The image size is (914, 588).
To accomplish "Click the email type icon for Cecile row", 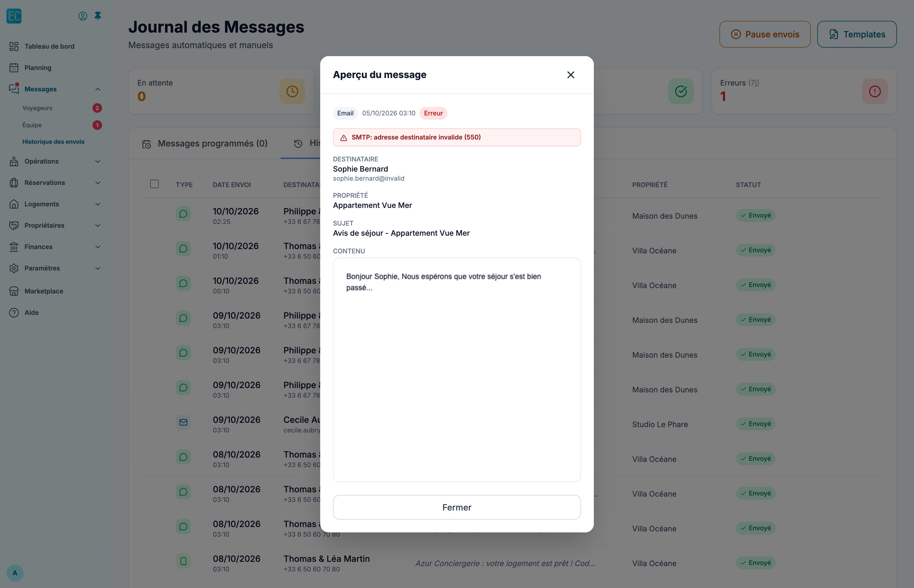I will pyautogui.click(x=183, y=422).
